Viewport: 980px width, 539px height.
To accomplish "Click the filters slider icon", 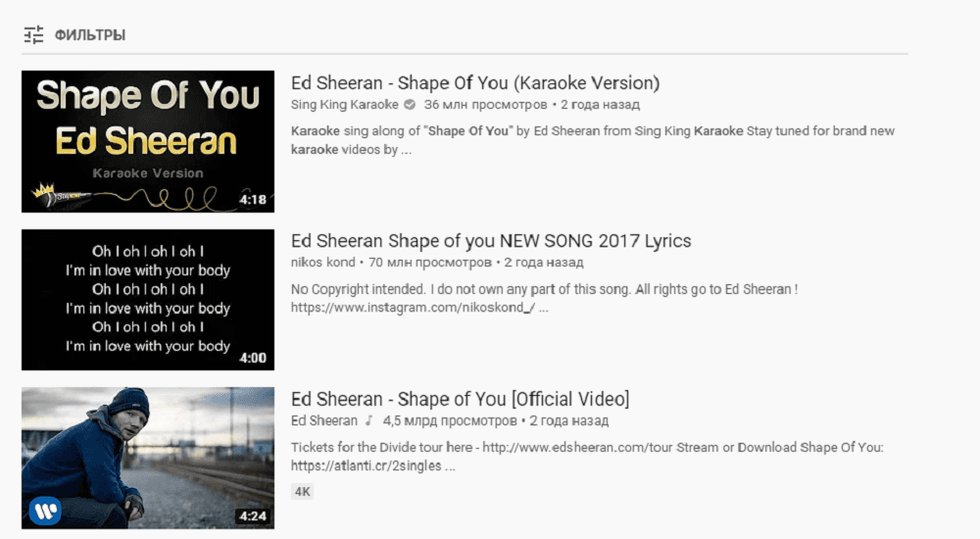I will (33, 35).
